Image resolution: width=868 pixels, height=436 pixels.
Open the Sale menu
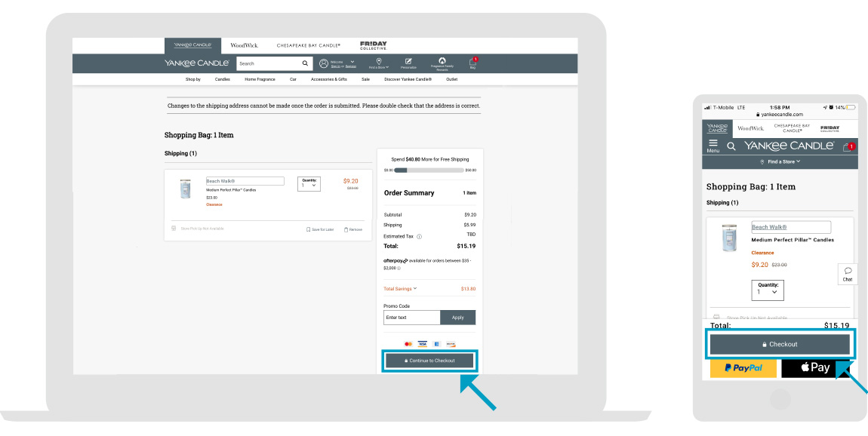[x=366, y=79]
